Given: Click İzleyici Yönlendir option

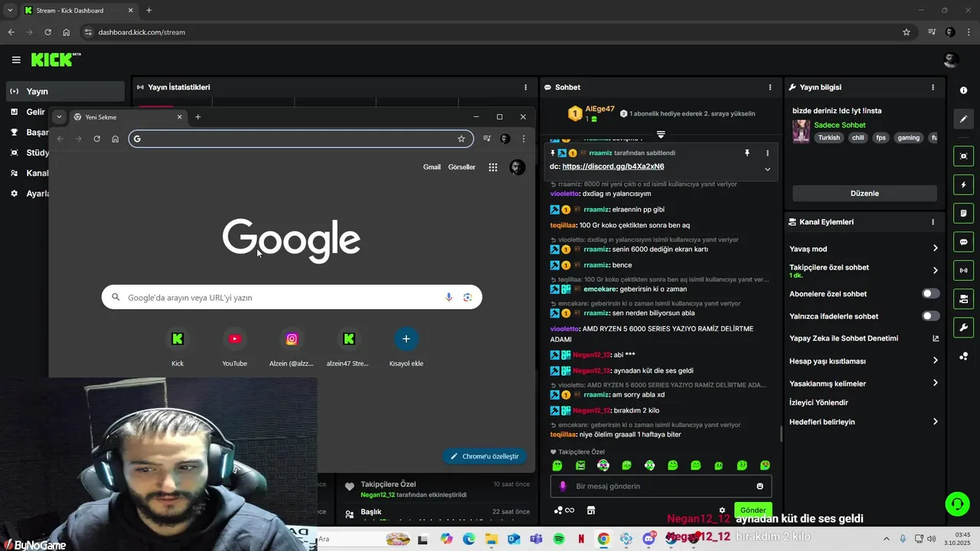Looking at the screenshot, I should (x=818, y=403).
